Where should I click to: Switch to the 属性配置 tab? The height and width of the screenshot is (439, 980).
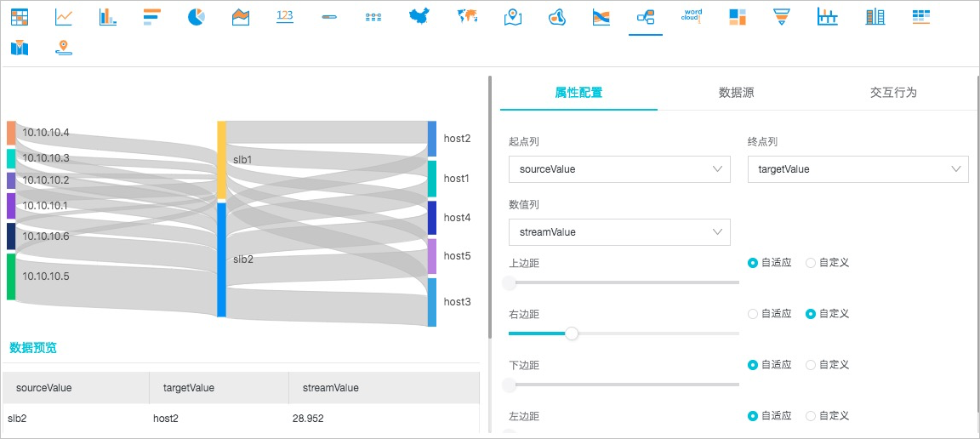578,93
